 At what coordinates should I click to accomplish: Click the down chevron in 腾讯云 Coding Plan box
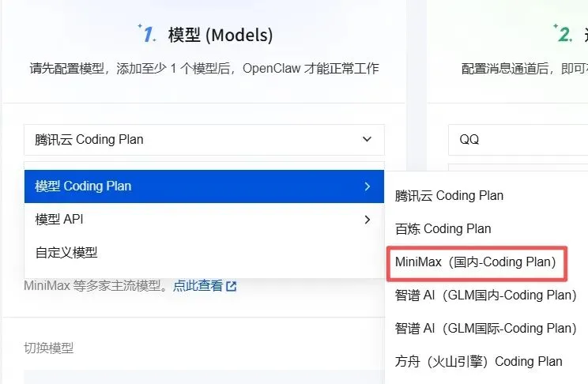[367, 140]
